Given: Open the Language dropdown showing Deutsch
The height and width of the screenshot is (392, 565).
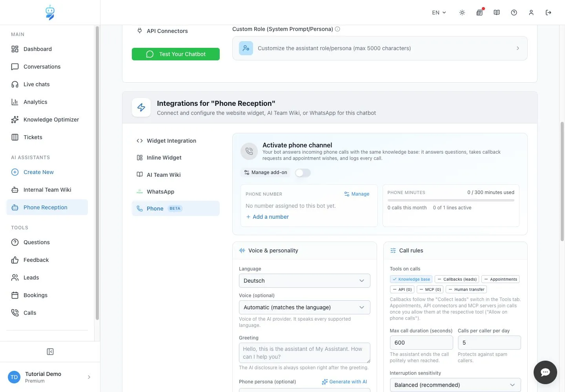Looking at the screenshot, I should click(304, 281).
